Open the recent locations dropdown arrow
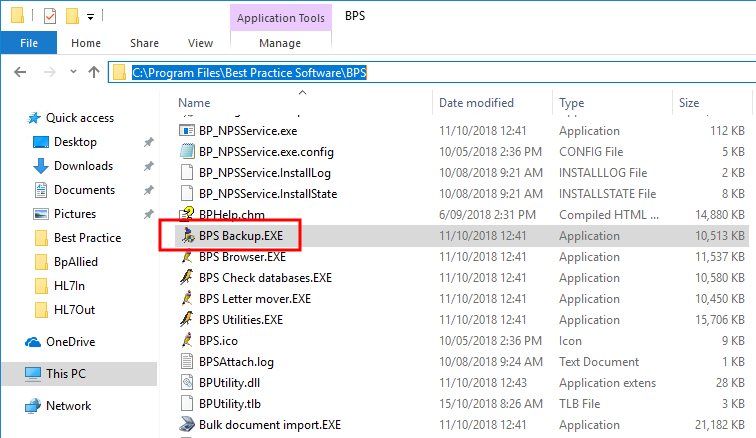 coord(73,72)
